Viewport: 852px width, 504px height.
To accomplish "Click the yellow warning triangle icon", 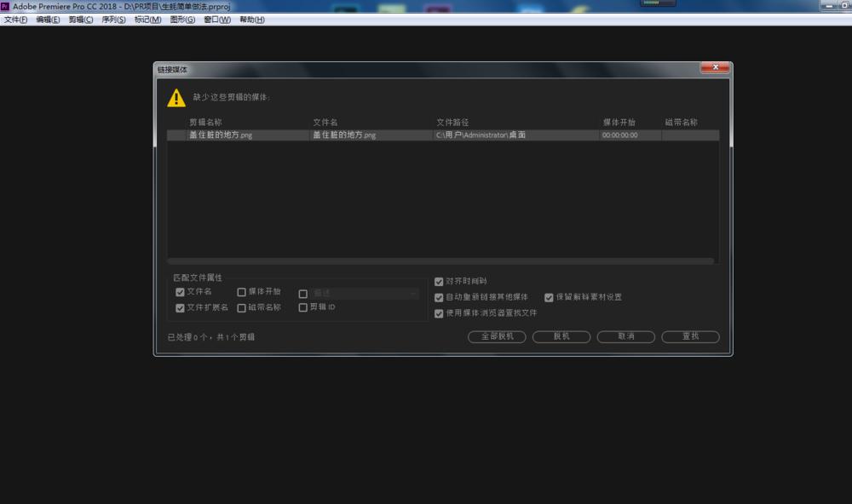I will [175, 97].
